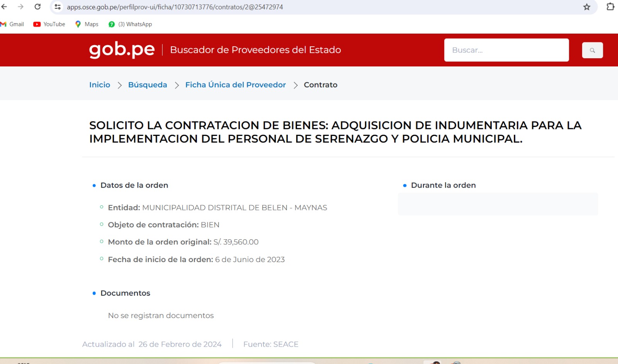Bookmark this page with the star icon
The height and width of the screenshot is (364, 618).
pos(587,7)
